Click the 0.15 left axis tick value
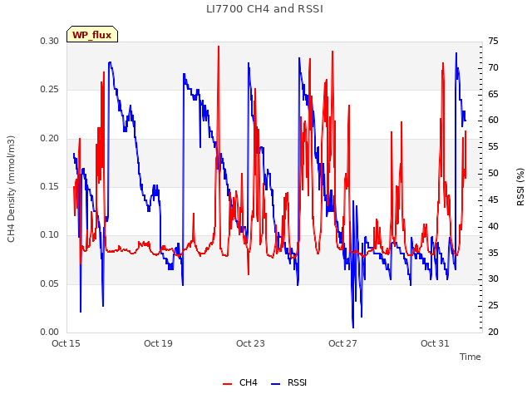The height and width of the screenshot is (399, 532). point(50,186)
